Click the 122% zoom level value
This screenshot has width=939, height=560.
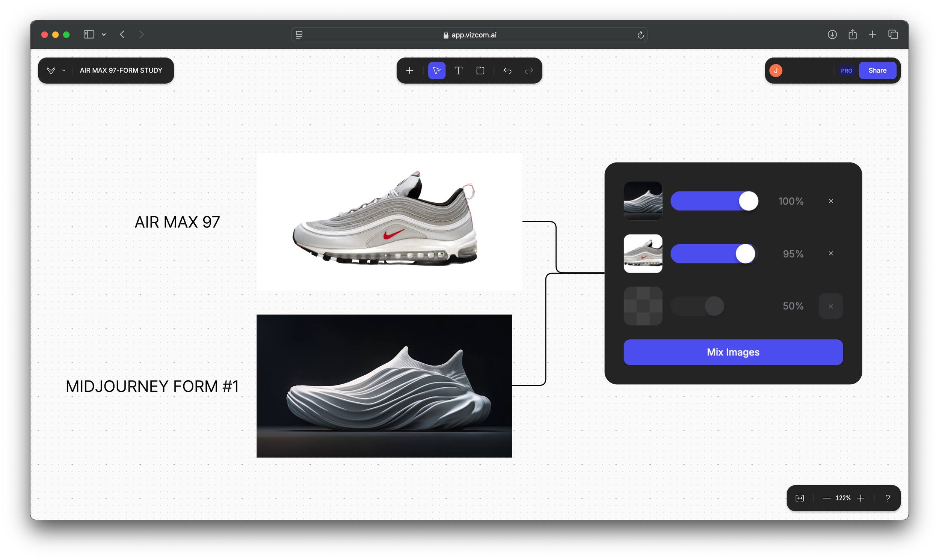[x=843, y=498]
